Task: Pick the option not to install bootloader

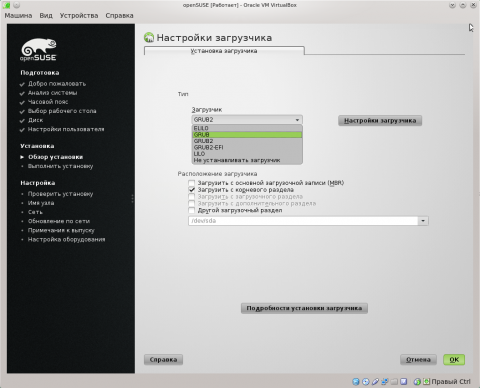Action: [x=247, y=160]
